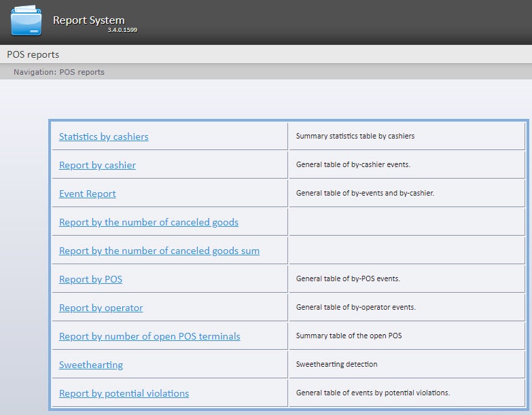Open Report by number of open POS terminals
532x415 pixels.
[149, 336]
